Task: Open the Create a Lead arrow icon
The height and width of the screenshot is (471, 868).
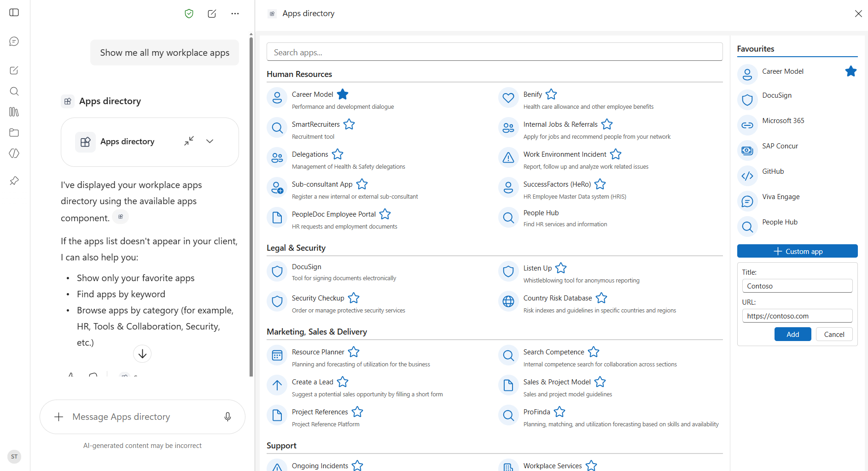Action: click(277, 385)
